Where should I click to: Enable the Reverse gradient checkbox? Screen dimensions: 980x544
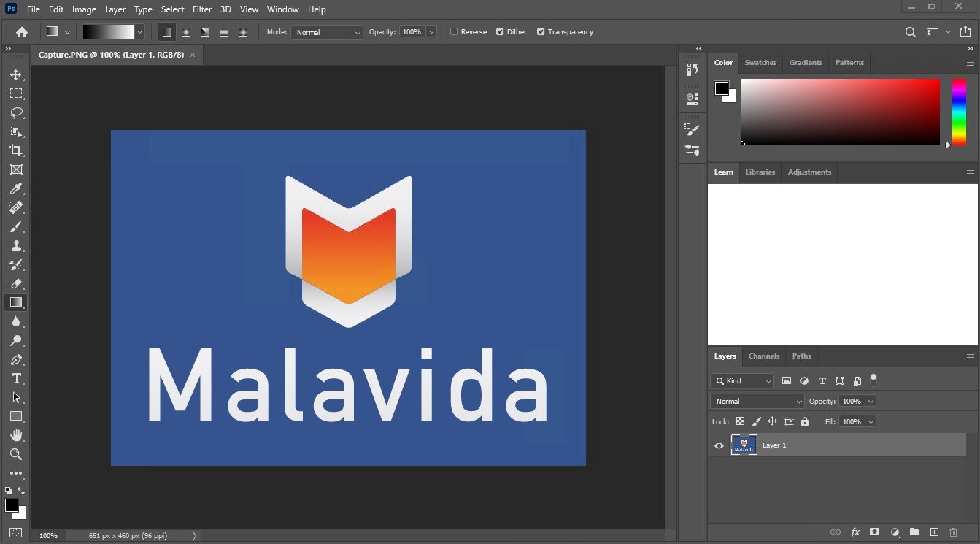click(454, 31)
